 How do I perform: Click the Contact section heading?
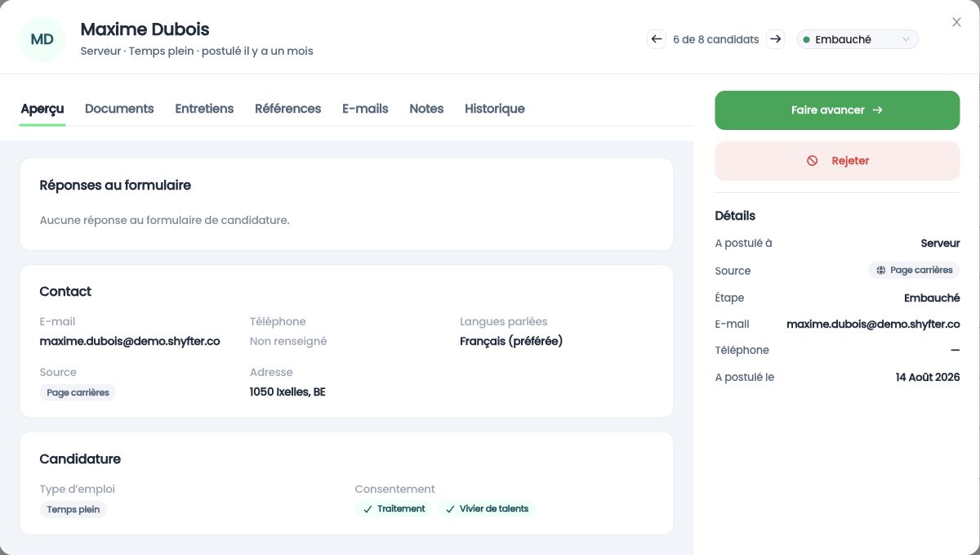click(65, 292)
